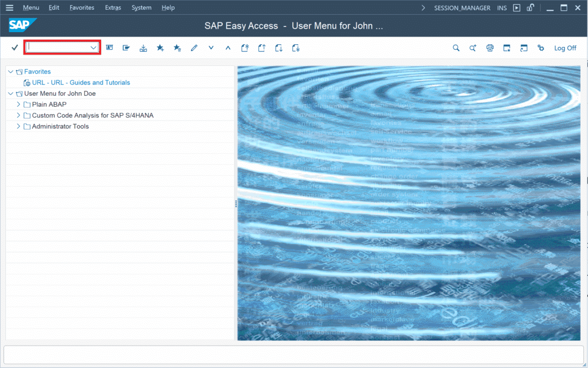Click the Create New Session window icon
Image resolution: width=588 pixels, height=368 pixels.
tap(507, 48)
